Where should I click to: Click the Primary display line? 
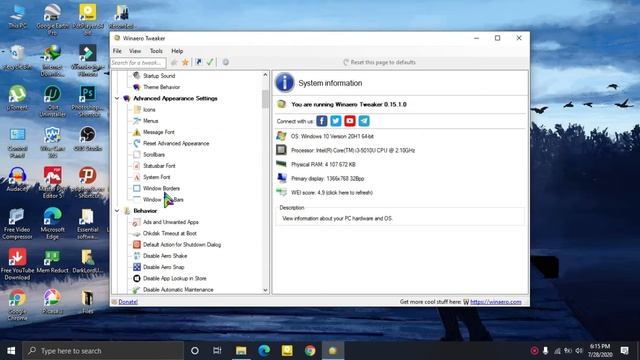327,179
